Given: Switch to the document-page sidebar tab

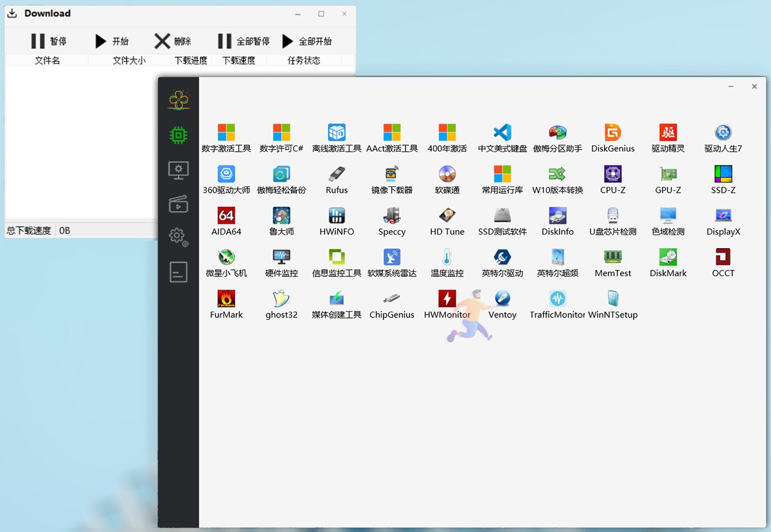Looking at the screenshot, I should pyautogui.click(x=178, y=272).
